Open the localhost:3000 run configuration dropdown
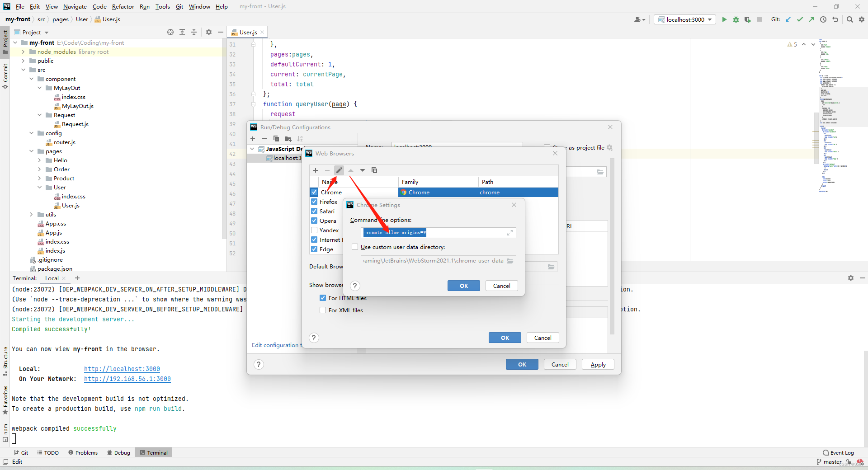This screenshot has height=470, width=868. pos(710,19)
